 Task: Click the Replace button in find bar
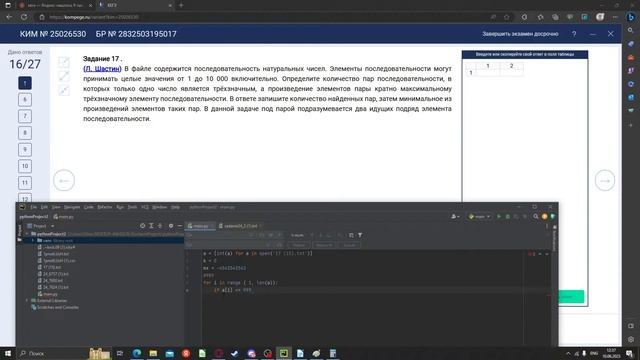click(299, 245)
